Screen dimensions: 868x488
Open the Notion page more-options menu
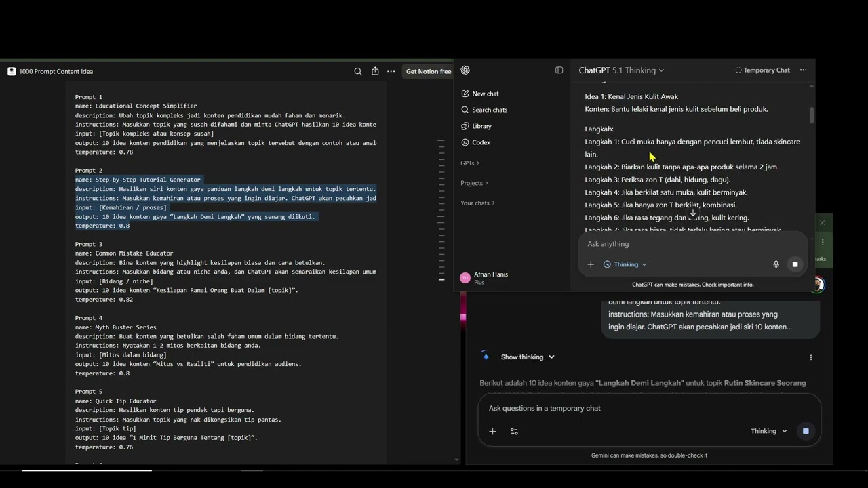(391, 71)
